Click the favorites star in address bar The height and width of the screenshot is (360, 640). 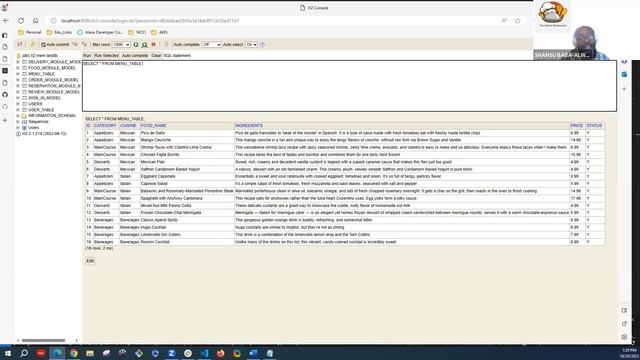(518, 20)
